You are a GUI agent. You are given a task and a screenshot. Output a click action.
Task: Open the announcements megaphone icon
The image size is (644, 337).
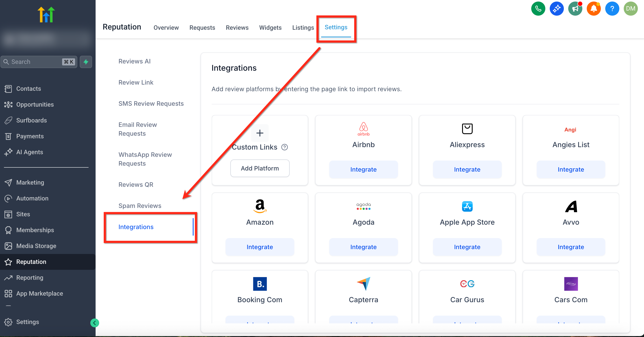point(575,9)
